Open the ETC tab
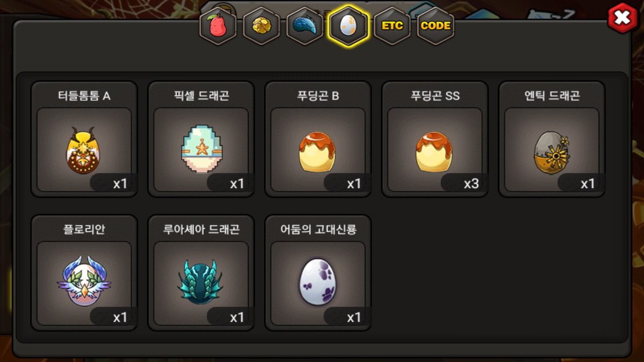Image resolution: width=644 pixels, height=362 pixels. point(392,26)
